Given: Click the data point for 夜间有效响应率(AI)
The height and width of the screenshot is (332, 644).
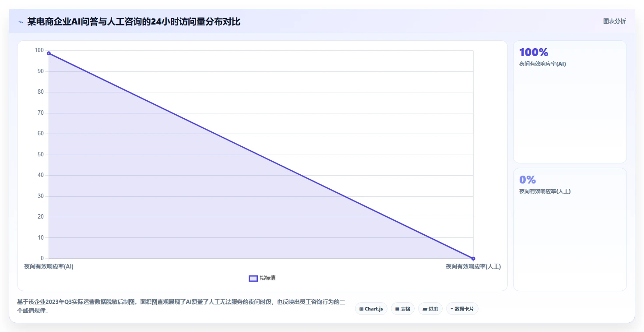Looking at the screenshot, I should [49, 53].
